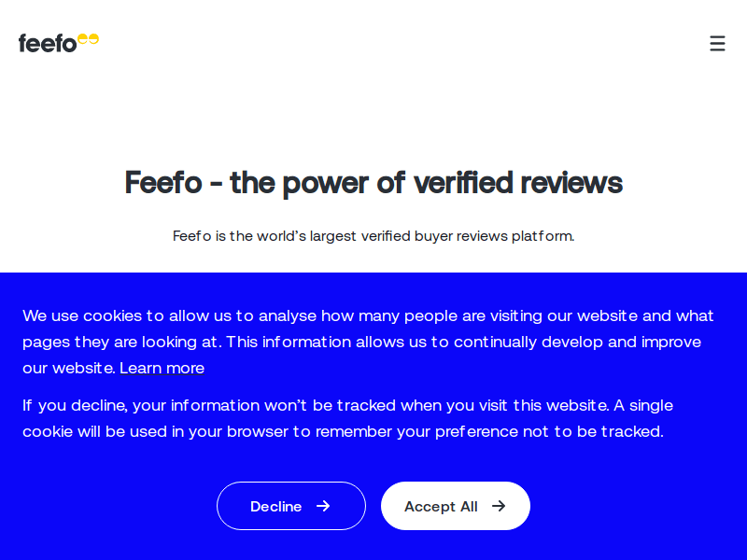This screenshot has width=747, height=560.
Task: Open the Learn more cookies link
Action: (x=162, y=368)
